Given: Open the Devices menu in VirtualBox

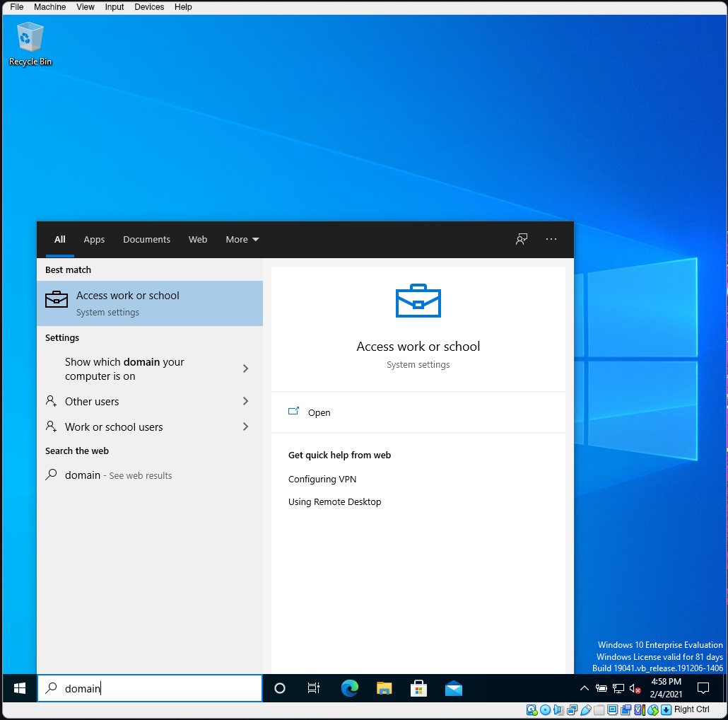Looking at the screenshot, I should coord(149,7).
